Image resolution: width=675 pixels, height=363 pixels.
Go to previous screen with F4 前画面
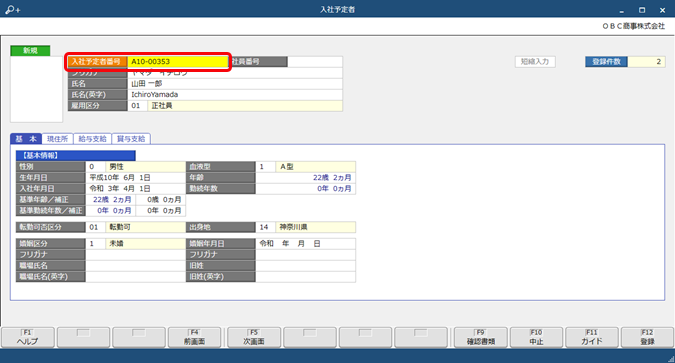tap(195, 337)
